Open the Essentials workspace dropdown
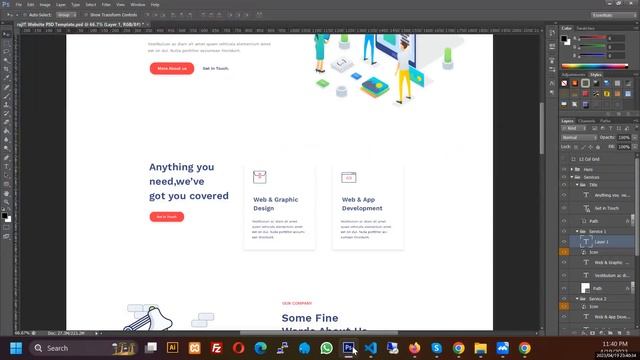This screenshot has width=640, height=360. (x=613, y=15)
